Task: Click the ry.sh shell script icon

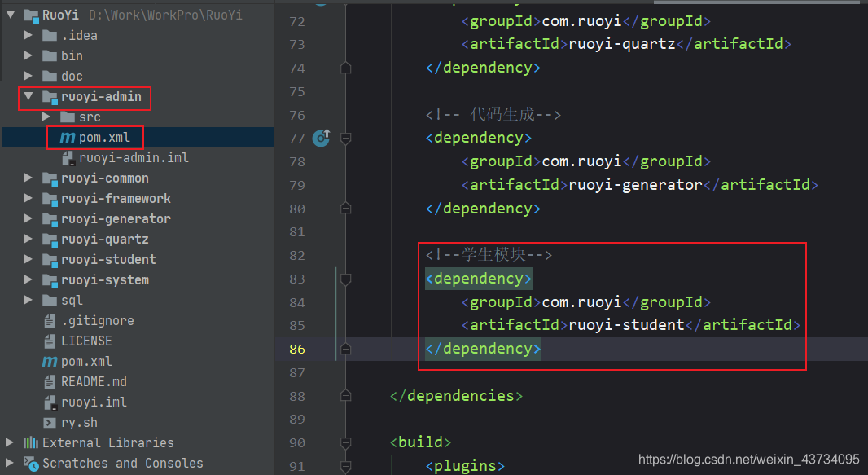Action: point(50,423)
